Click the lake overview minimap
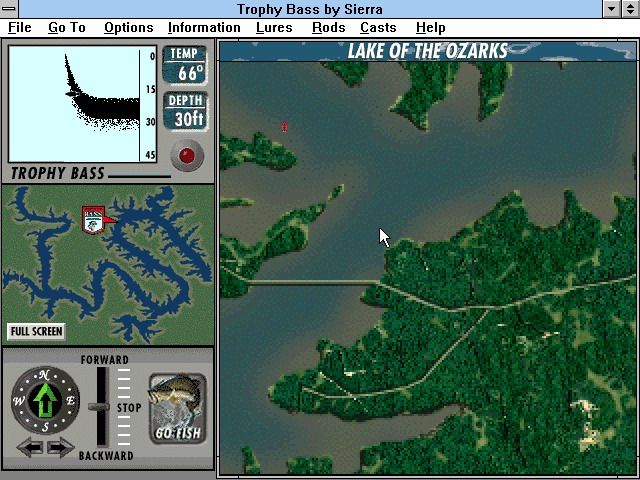The height and width of the screenshot is (480, 640). pos(108,264)
